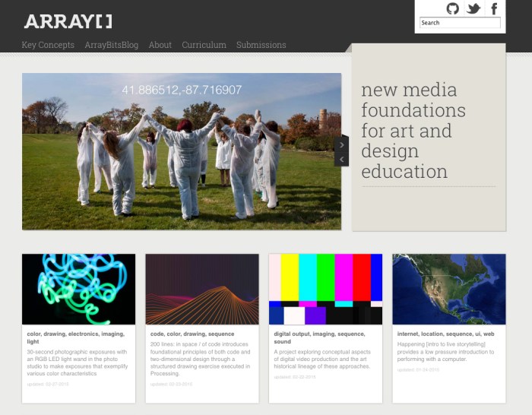Click tags 'internet, location, sequence, ui, web'
Screen dimensions: 532x415
446,334
